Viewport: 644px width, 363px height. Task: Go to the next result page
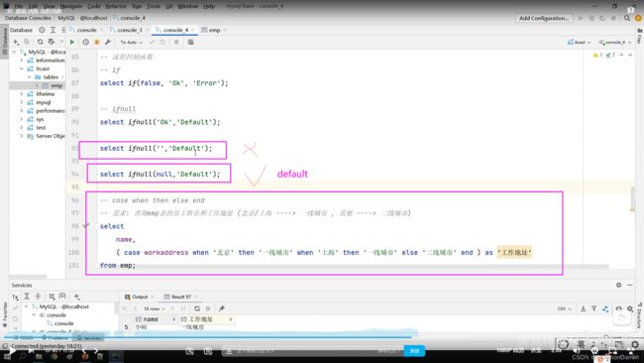(172, 308)
